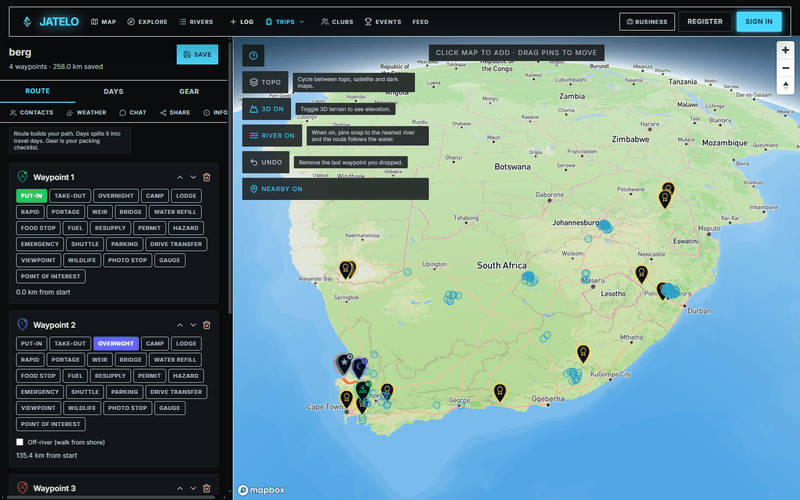The width and height of the screenshot is (800, 500).
Task: Move Waypoint 1 down with chevron
Action: coord(193,178)
